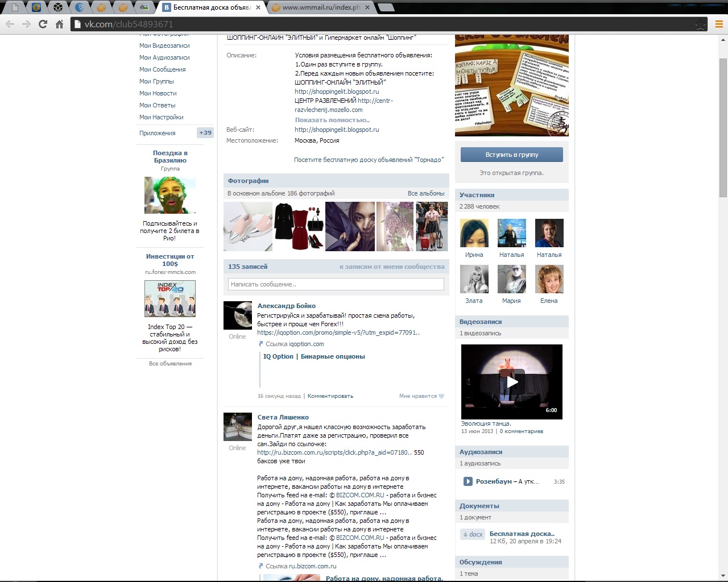Click к записям от имени сообщества filter
The height and width of the screenshot is (582, 728).
[392, 267]
